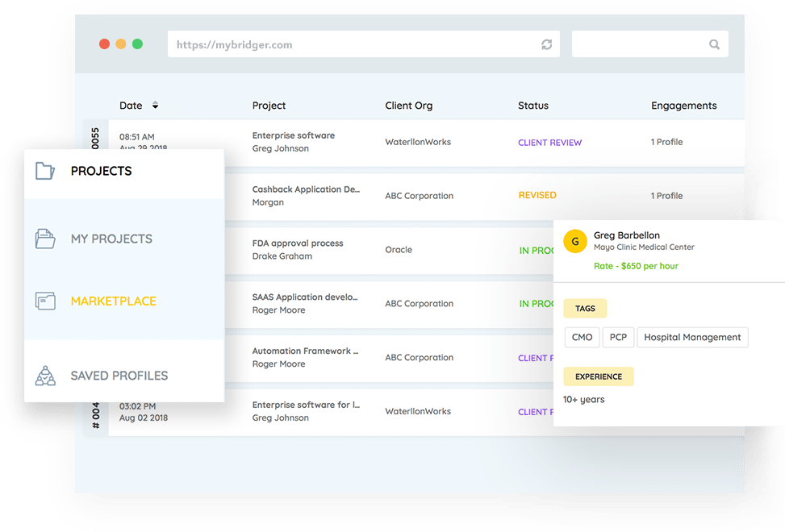The image size is (785, 532).
Task: Click the My Projects folder icon
Action: (x=45, y=239)
